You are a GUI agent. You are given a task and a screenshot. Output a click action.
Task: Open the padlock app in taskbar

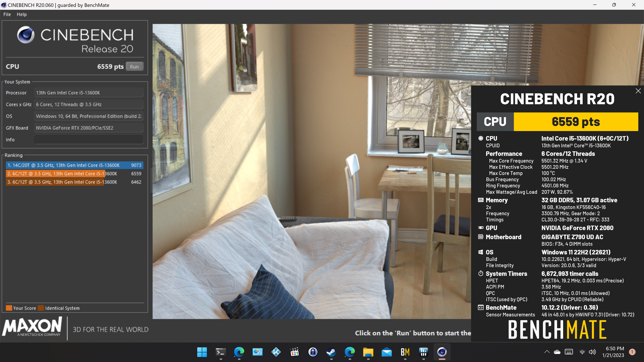(x=313, y=352)
